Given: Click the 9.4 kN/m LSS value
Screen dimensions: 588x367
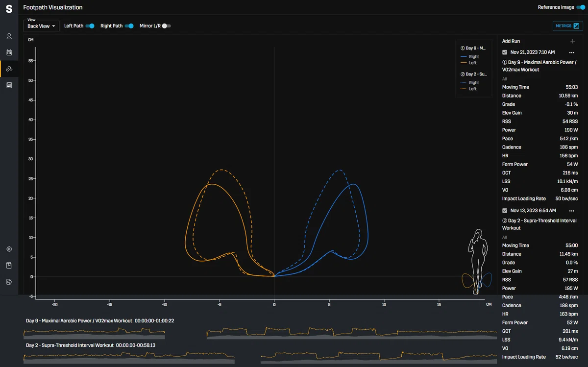Looking at the screenshot, I should click(x=568, y=340).
